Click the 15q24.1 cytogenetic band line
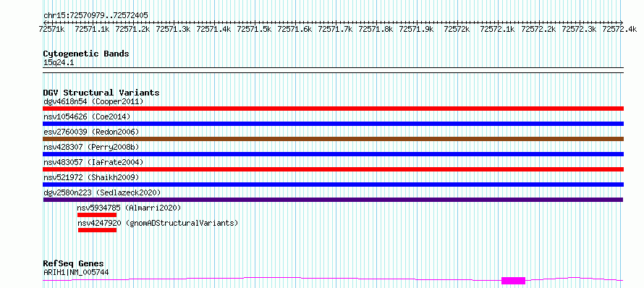The image size is (644, 288). [x=334, y=70]
